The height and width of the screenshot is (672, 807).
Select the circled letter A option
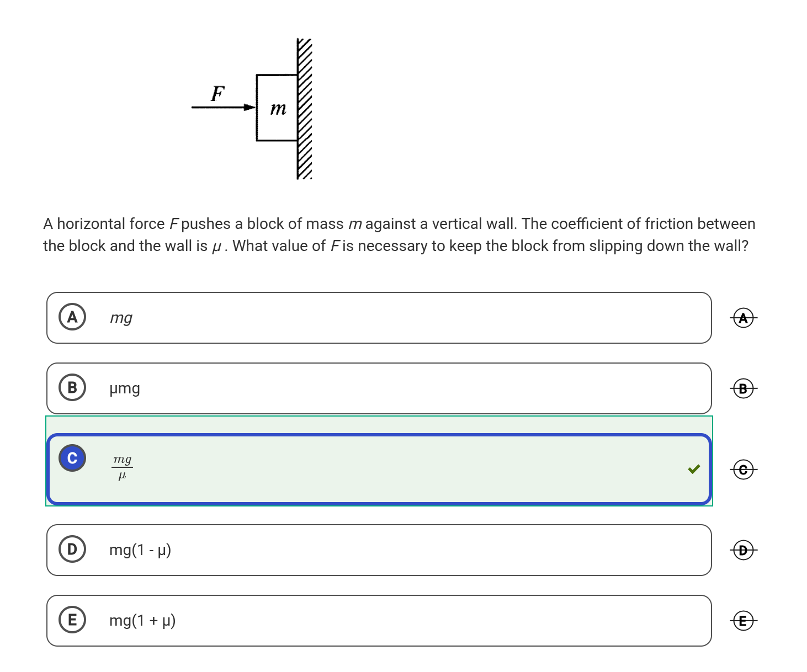point(72,317)
